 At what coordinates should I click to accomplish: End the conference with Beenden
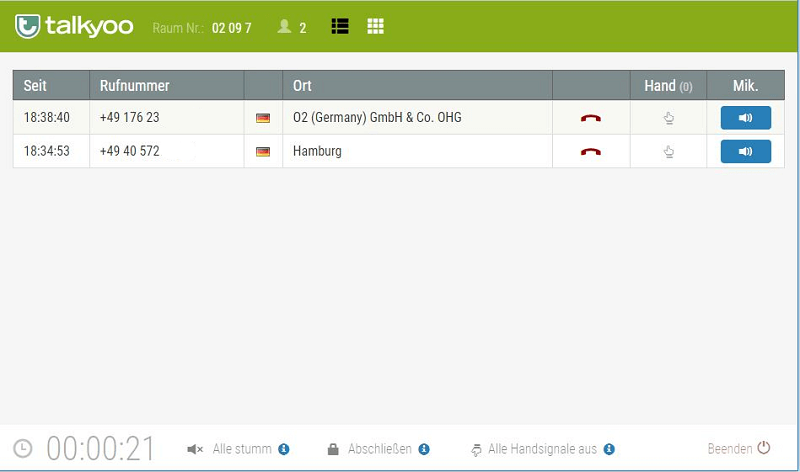coord(739,449)
